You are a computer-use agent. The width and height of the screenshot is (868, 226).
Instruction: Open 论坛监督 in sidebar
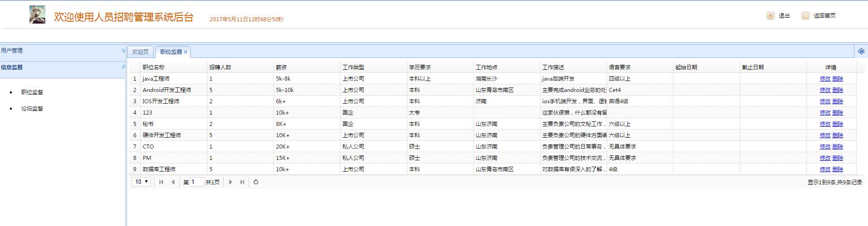32,109
